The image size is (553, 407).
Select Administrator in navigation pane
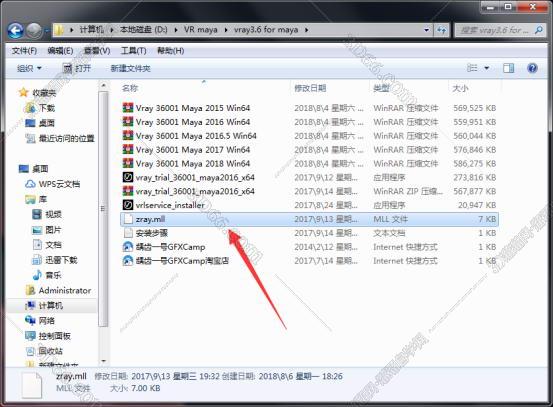pyautogui.click(x=65, y=290)
